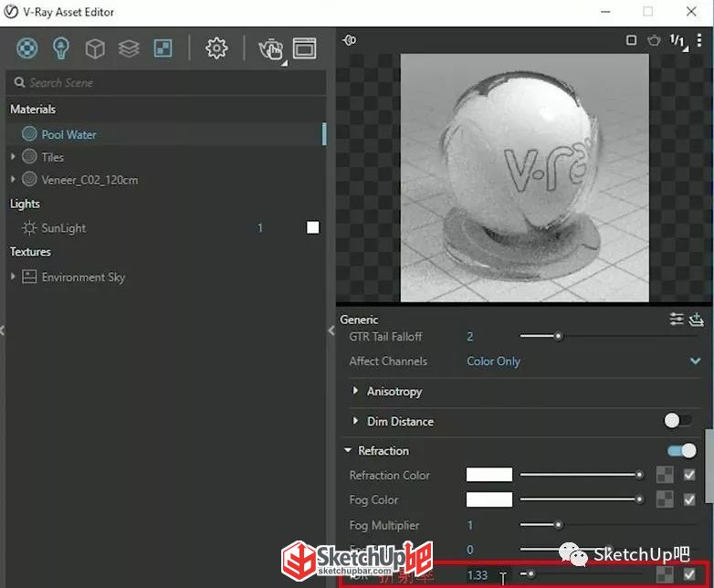The width and height of the screenshot is (714, 588).
Task: Click the IOR value field 1.33
Action: tap(488, 575)
